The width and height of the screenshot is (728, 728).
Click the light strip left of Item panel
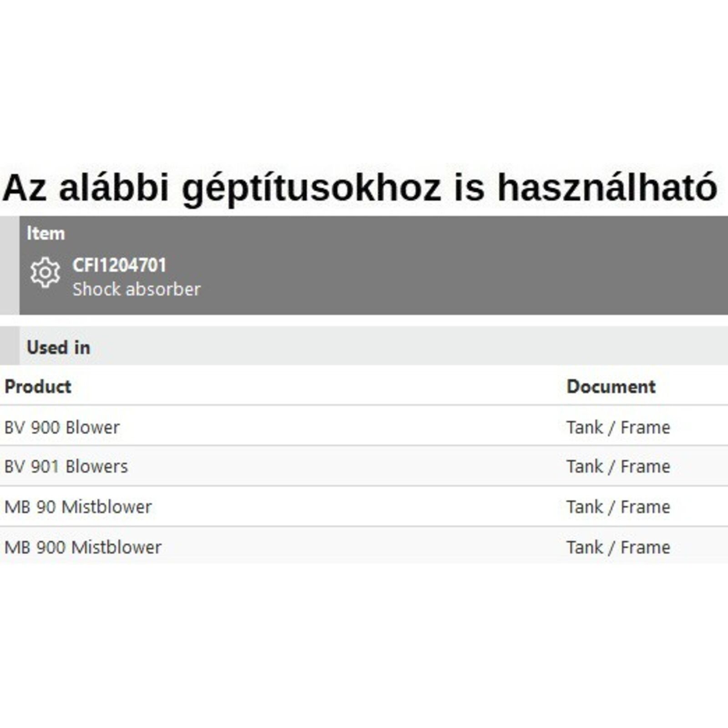click(x=10, y=265)
